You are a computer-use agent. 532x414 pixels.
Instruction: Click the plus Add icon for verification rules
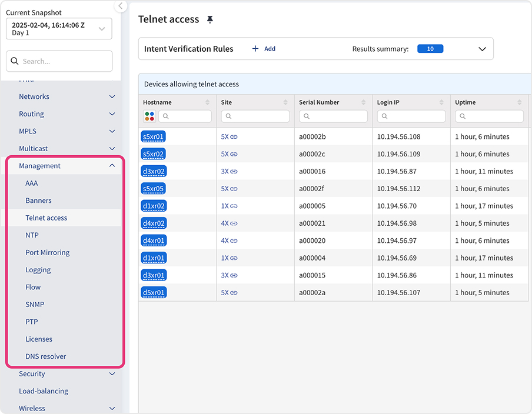click(x=255, y=49)
